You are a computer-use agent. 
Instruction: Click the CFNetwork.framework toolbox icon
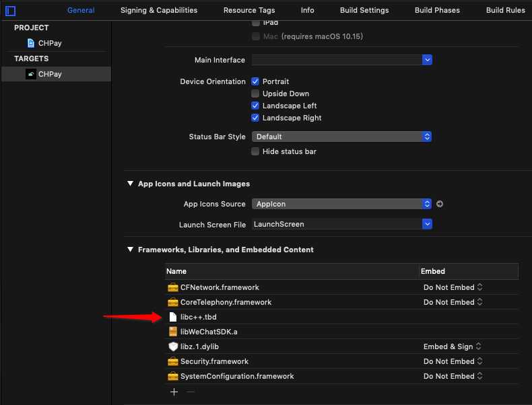point(172,287)
